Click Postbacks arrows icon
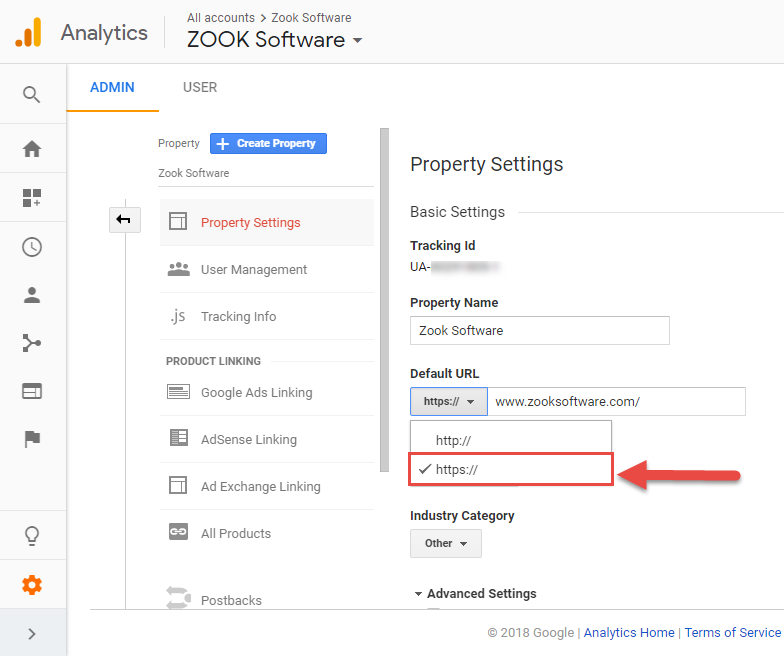Image resolution: width=784 pixels, height=656 pixels. pyautogui.click(x=178, y=598)
